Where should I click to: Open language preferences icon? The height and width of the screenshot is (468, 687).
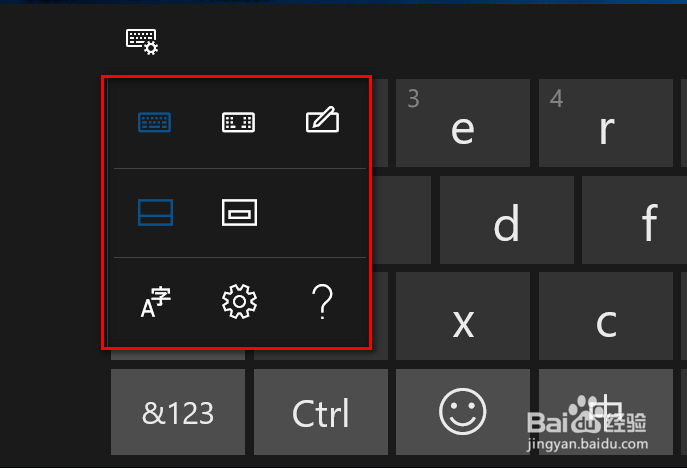coord(155,301)
